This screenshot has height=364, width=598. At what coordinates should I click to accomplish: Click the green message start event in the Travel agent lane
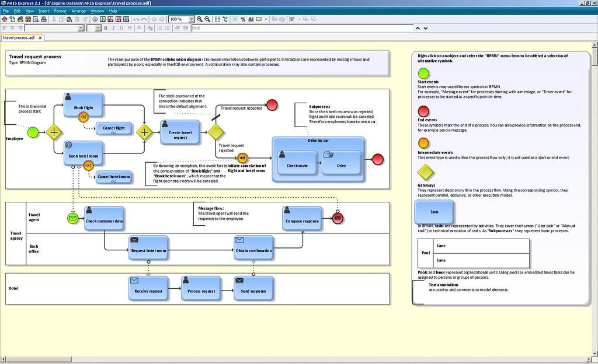[73, 218]
